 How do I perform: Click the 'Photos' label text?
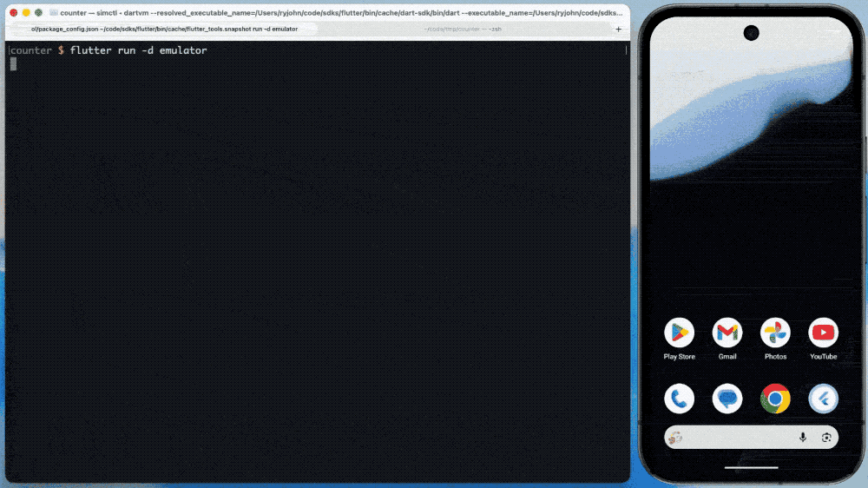[x=775, y=357]
